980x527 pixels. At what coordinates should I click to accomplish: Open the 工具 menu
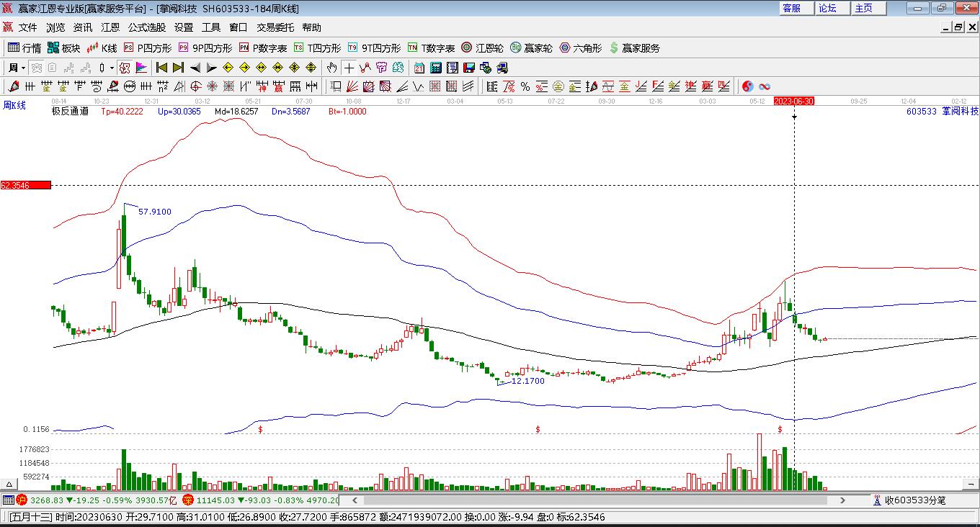tap(211, 27)
